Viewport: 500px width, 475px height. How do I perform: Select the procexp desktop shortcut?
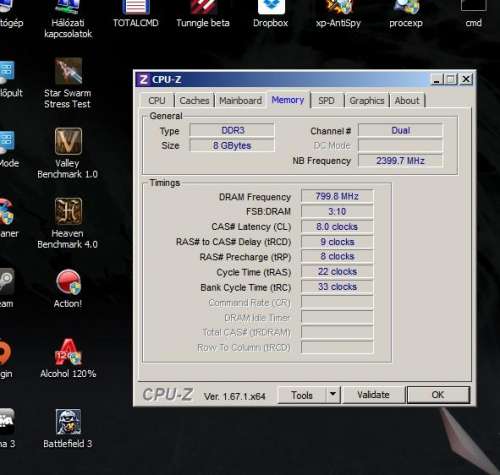pyautogui.click(x=406, y=14)
